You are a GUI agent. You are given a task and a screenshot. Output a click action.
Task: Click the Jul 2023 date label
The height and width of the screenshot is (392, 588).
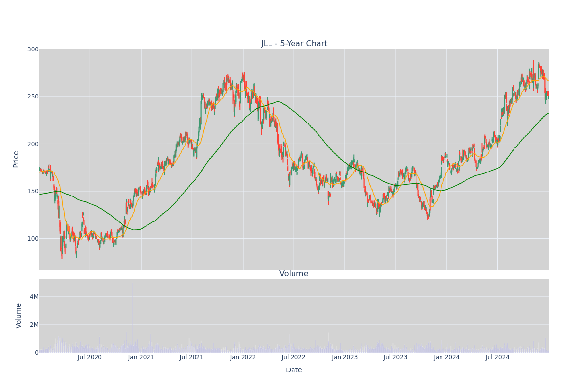[x=395, y=357]
